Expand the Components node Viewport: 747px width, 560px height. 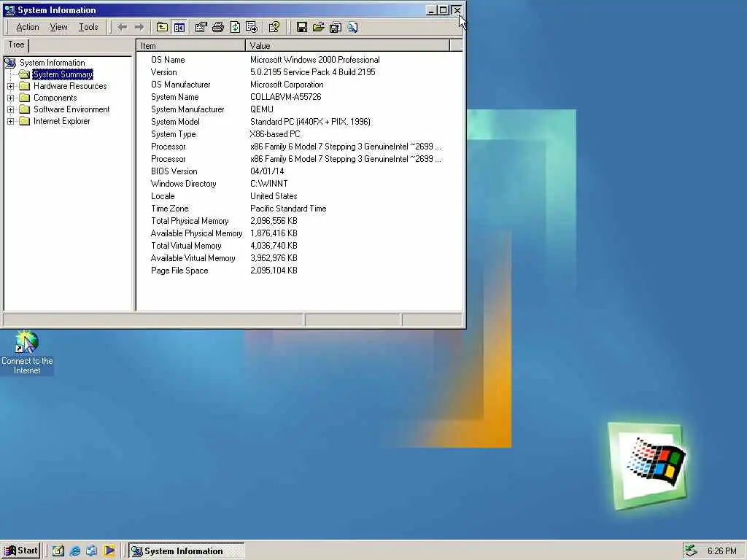[10, 98]
